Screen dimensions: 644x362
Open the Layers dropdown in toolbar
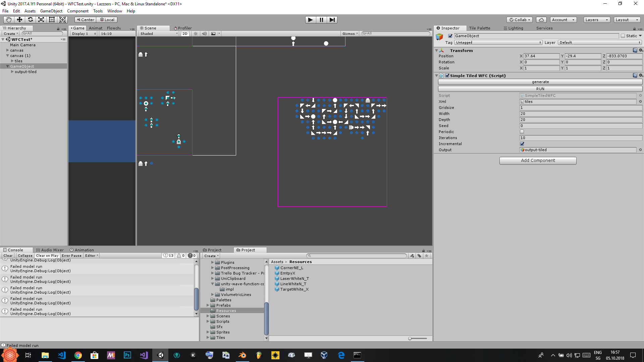click(597, 20)
